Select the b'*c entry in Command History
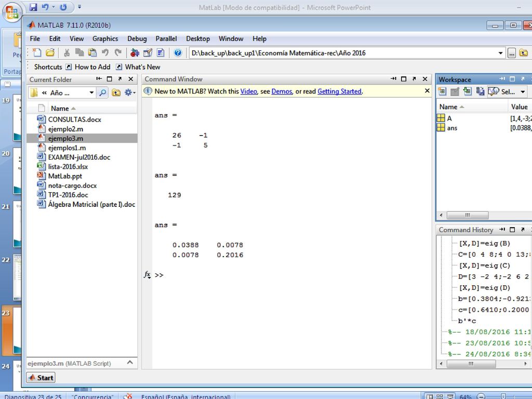532x399 pixels. 467,321
